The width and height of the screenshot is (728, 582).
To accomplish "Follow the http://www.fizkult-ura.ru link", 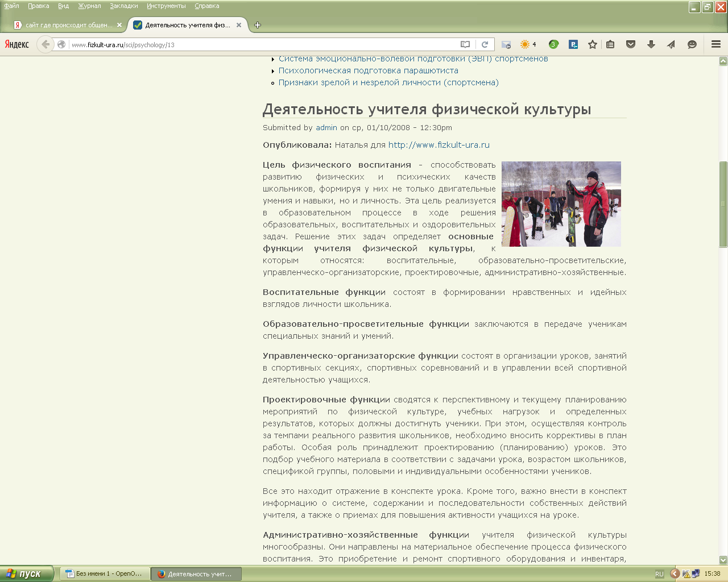I will point(439,145).
